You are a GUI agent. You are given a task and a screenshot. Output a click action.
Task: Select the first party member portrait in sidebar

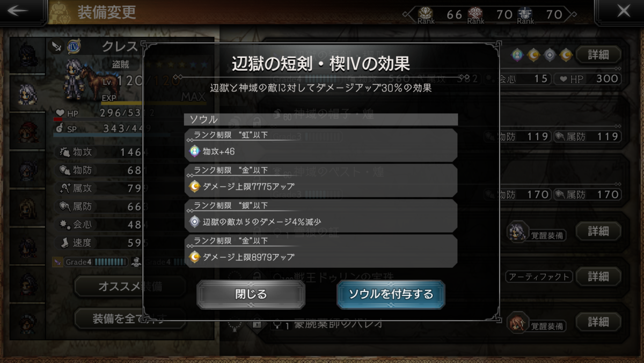click(x=27, y=55)
